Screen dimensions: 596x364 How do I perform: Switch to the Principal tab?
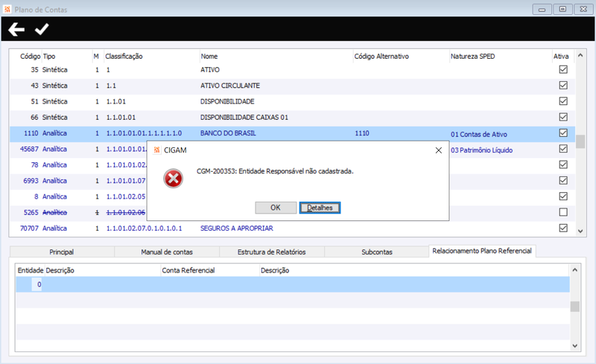point(62,252)
